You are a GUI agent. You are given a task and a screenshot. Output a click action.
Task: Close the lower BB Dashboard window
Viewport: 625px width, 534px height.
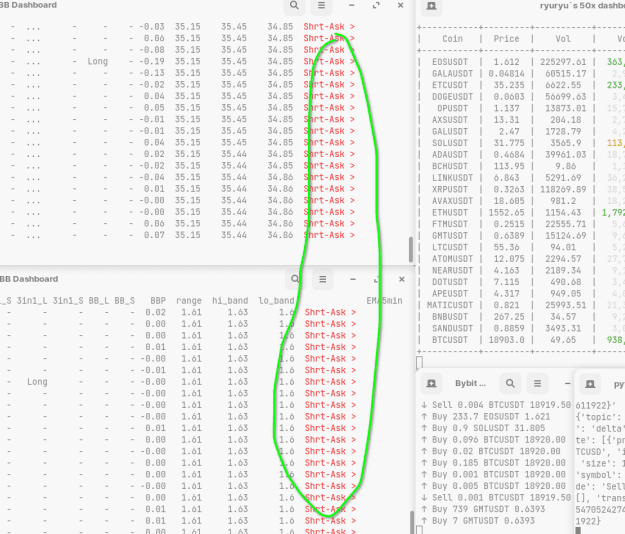click(402, 279)
